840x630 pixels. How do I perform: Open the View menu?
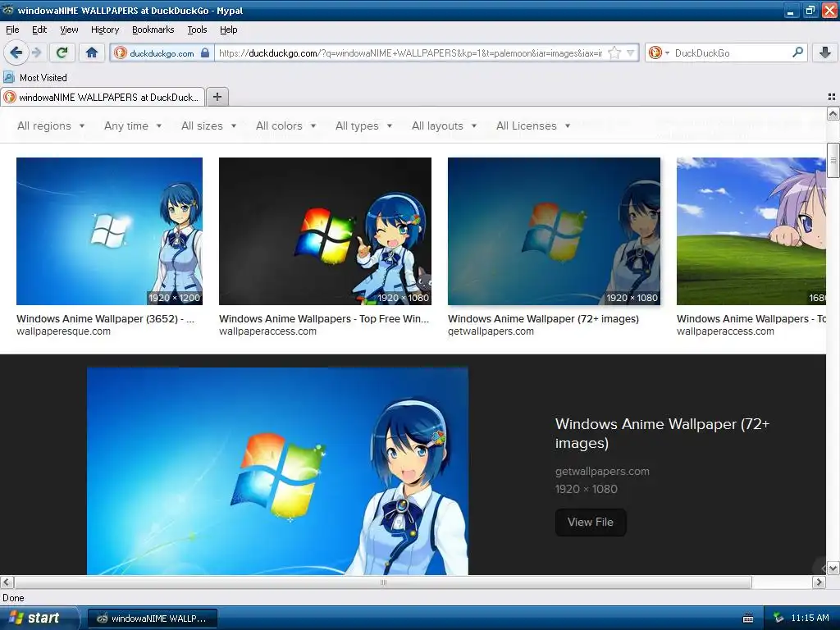pos(69,30)
